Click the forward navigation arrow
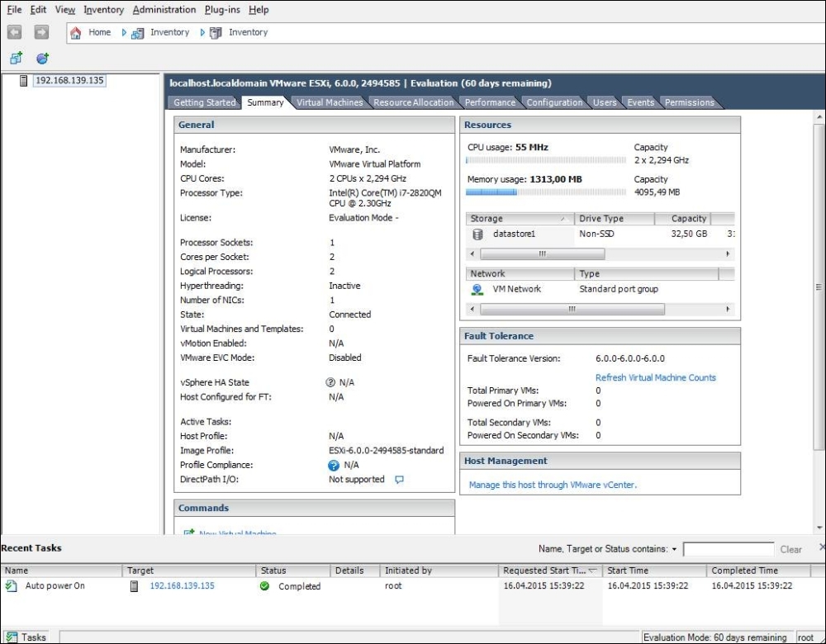The image size is (826, 644). coord(41,32)
